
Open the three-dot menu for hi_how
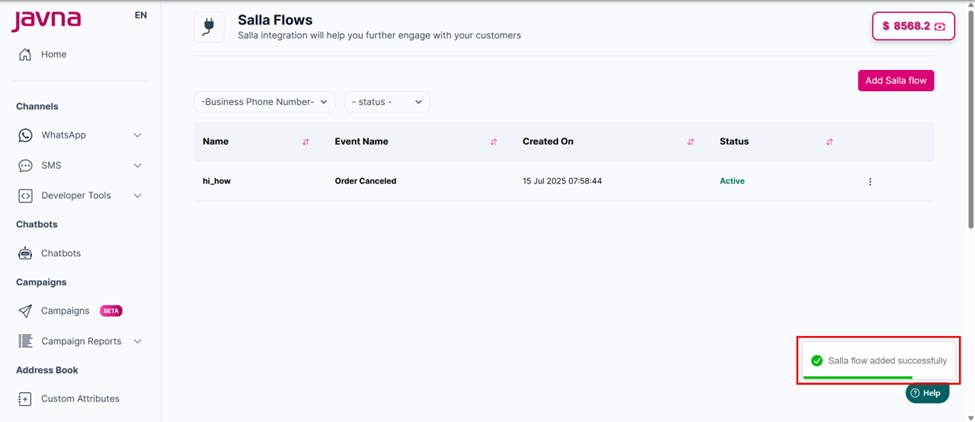(x=870, y=181)
